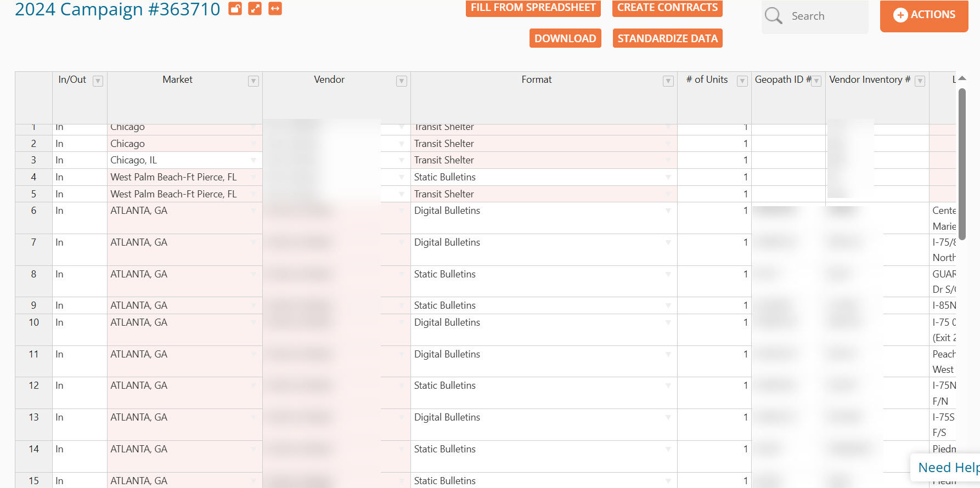The image size is (980, 488).
Task: Click the plus icon in Actions button
Action: (x=900, y=15)
